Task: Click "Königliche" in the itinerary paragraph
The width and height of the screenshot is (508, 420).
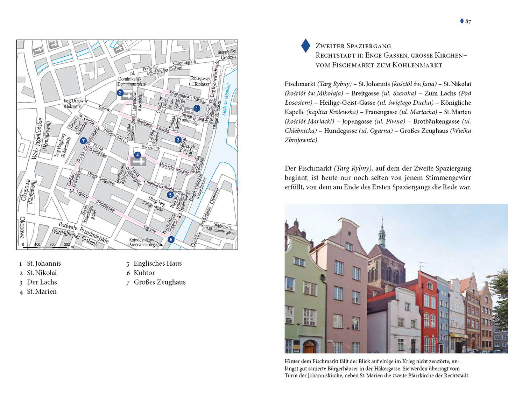Action: point(456,103)
